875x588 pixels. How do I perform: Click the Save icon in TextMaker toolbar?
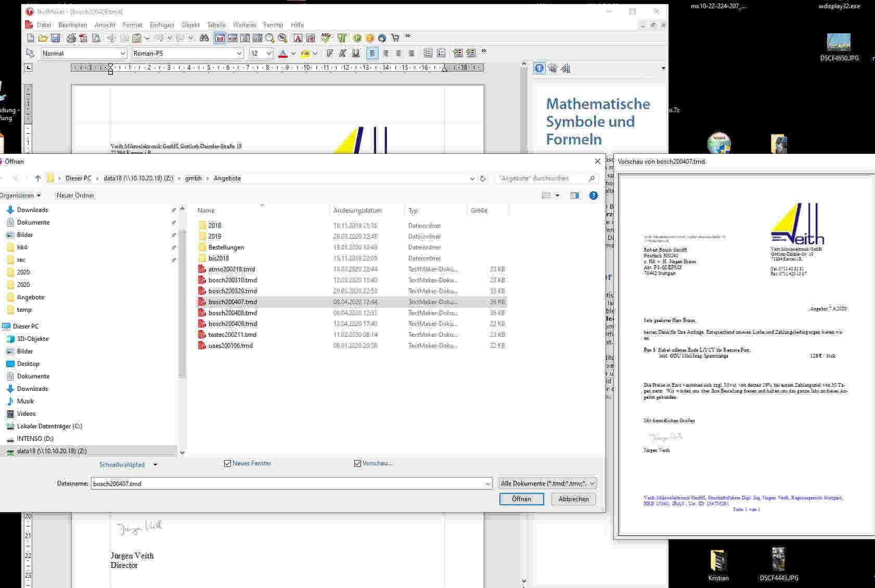[x=56, y=38]
